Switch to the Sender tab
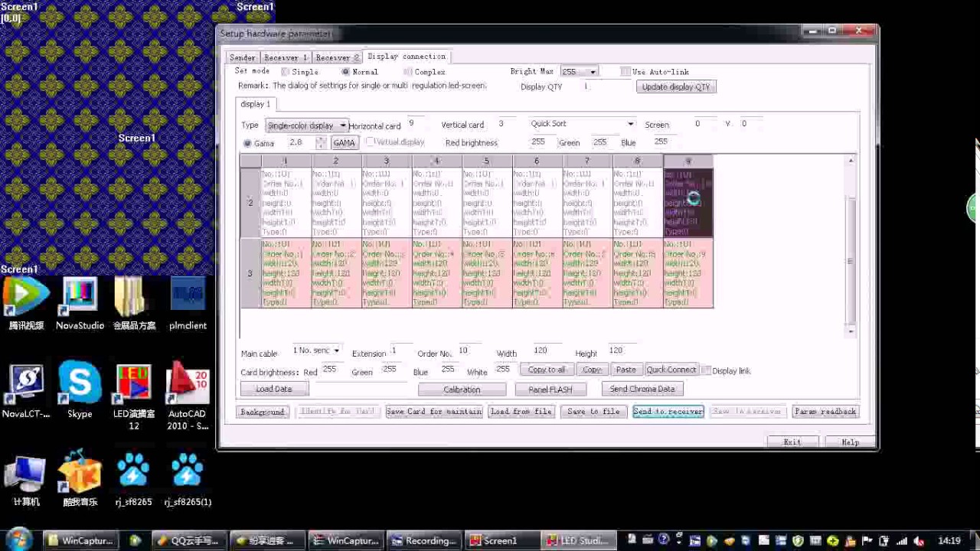Screen dimensions: 980x551 click(243, 57)
